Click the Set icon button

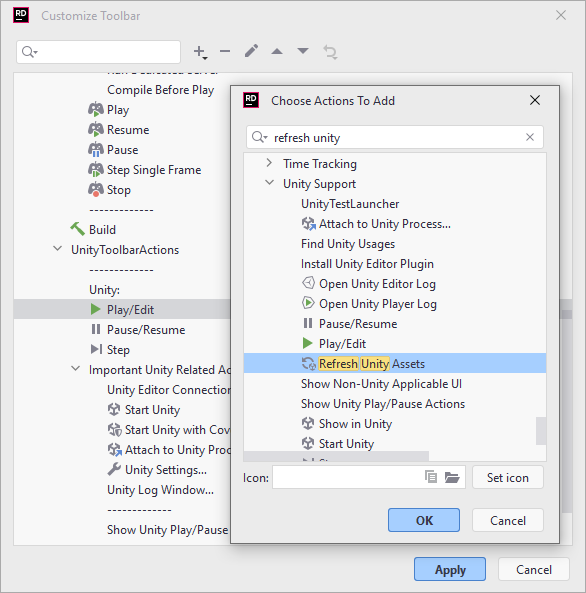pos(508,478)
